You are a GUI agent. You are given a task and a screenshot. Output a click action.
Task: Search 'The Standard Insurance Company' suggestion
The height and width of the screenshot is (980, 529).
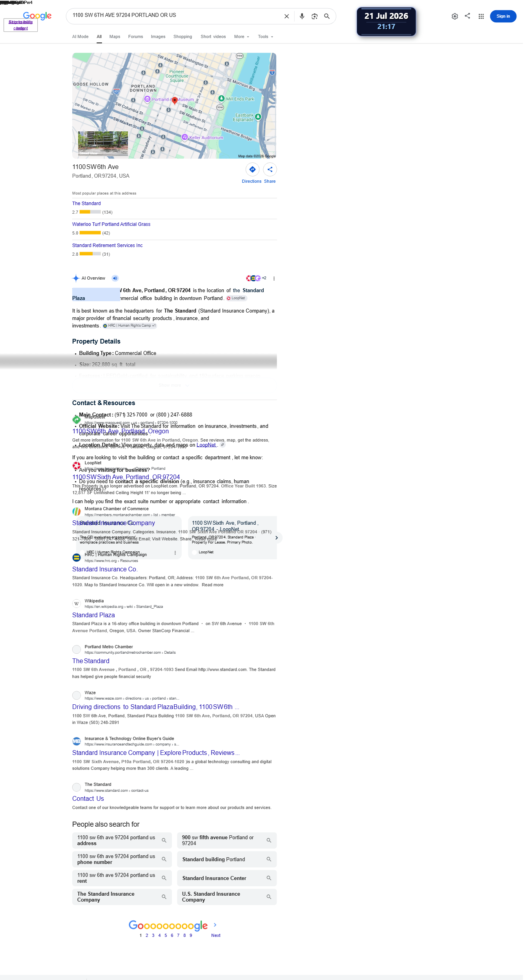(x=122, y=897)
